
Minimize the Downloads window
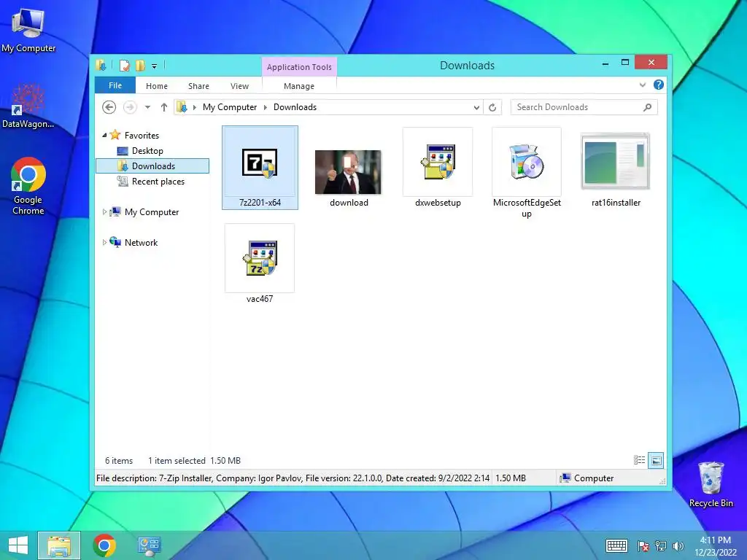coord(605,63)
